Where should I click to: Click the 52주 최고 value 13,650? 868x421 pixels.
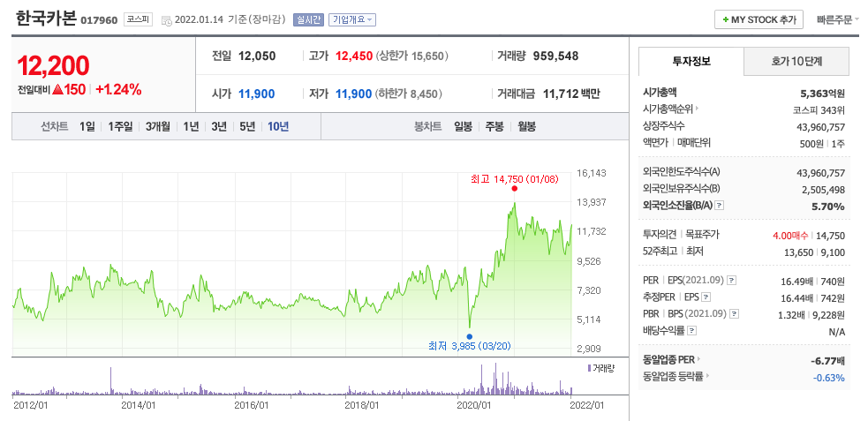800,252
